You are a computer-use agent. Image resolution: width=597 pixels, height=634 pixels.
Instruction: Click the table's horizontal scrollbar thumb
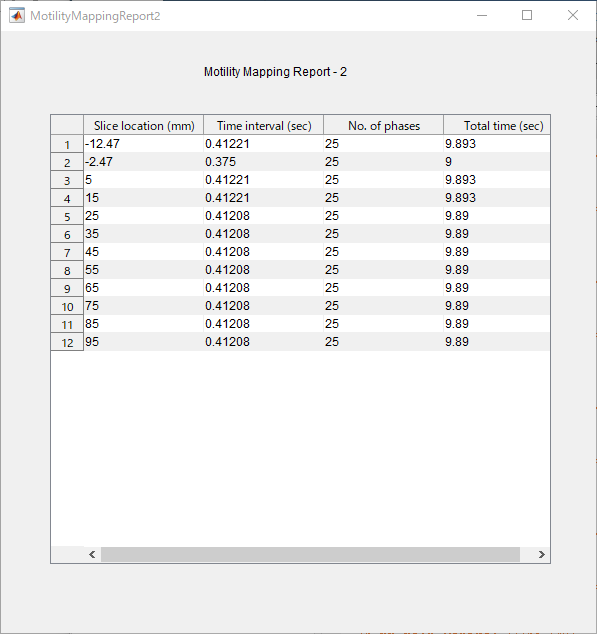click(x=310, y=554)
